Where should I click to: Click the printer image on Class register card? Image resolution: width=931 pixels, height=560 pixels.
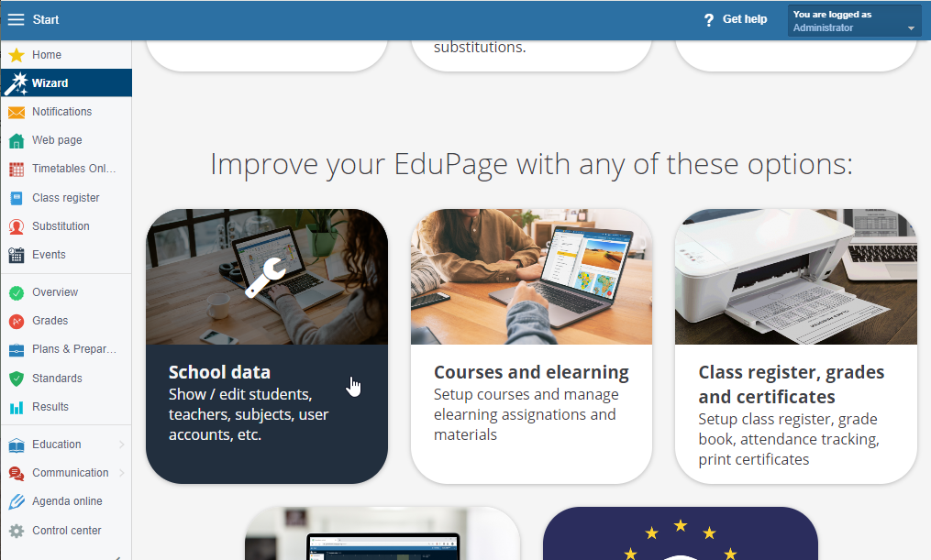click(796, 277)
